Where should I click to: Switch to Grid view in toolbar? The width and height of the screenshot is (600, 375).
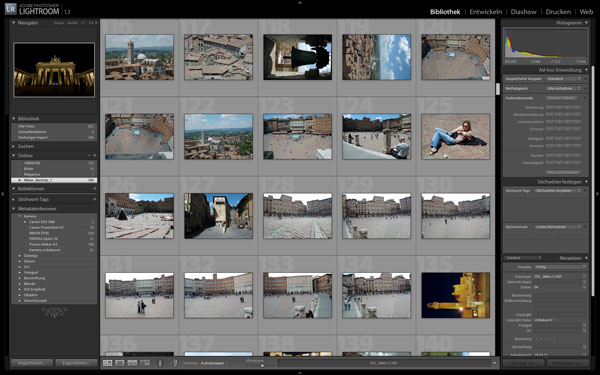pos(108,363)
